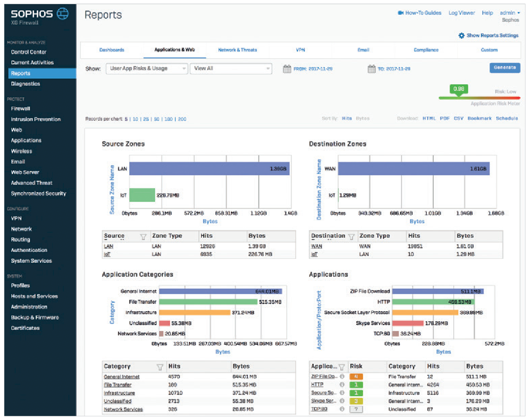
Task: Click the Source column filter icon
Action: (x=143, y=237)
